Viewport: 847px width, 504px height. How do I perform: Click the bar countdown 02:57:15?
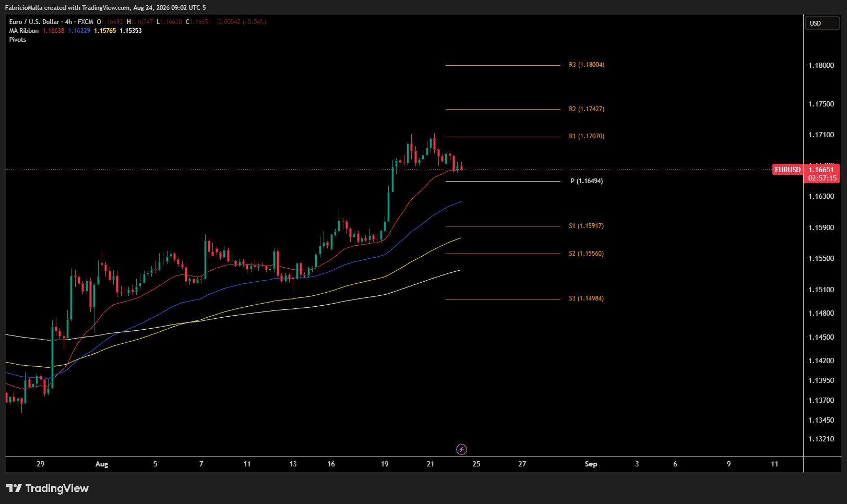point(822,178)
